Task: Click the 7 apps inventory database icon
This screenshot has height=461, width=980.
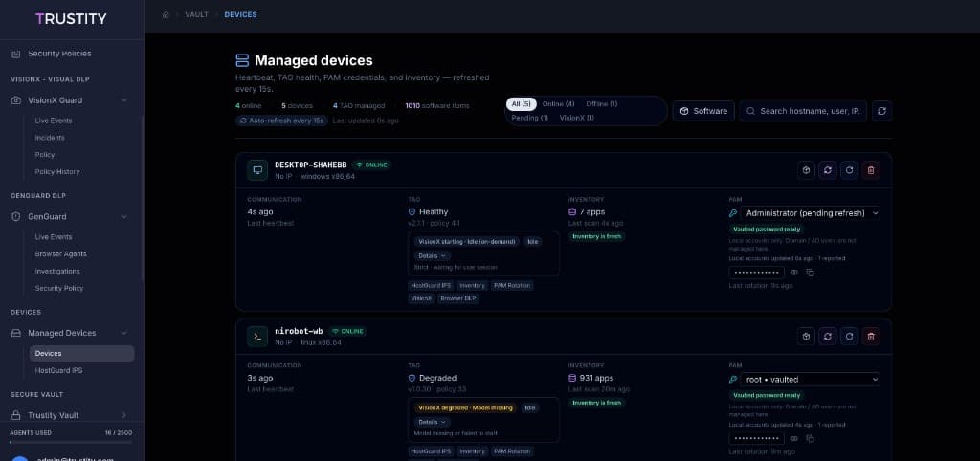Action: 572,211
